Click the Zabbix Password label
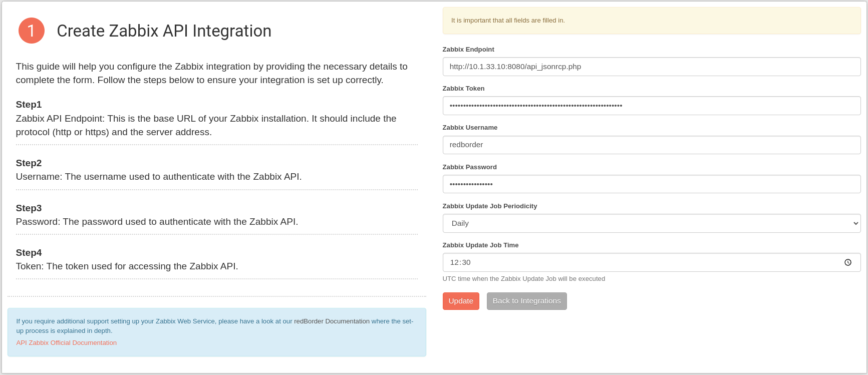Viewport: 868px width, 375px height. tap(469, 167)
